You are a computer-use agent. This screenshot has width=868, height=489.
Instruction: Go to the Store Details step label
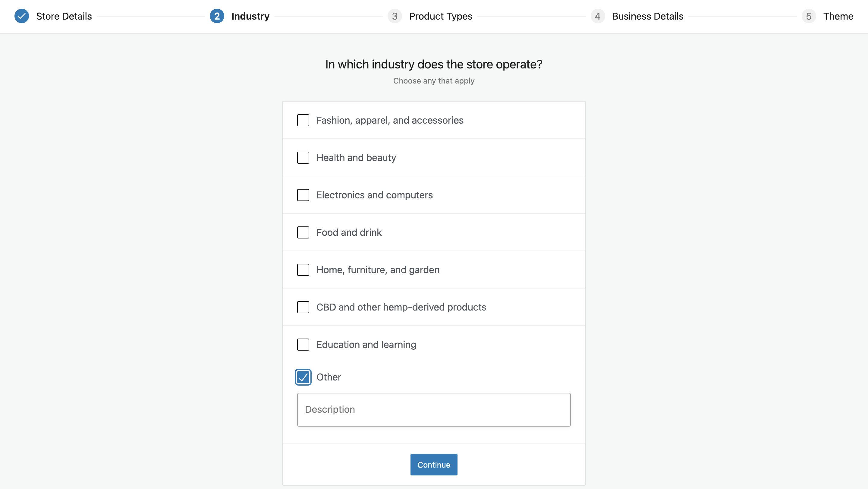click(64, 16)
